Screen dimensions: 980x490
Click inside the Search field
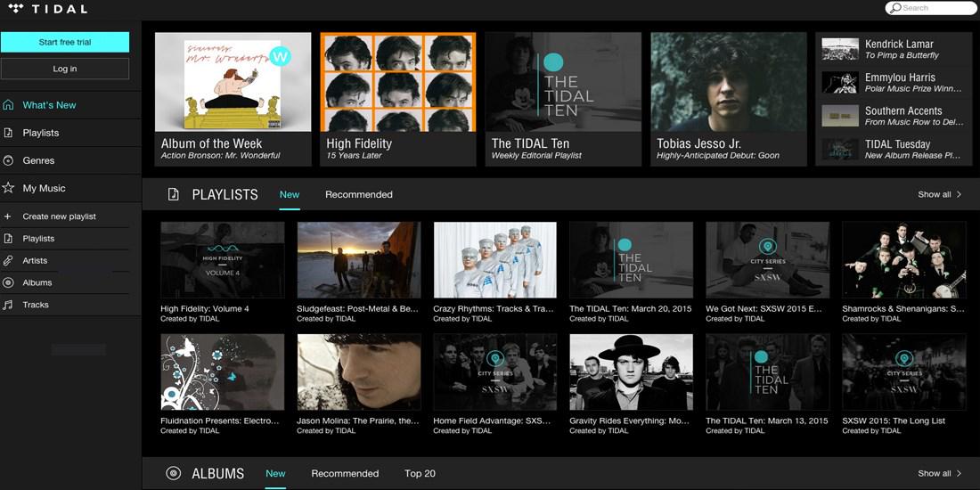[931, 8]
